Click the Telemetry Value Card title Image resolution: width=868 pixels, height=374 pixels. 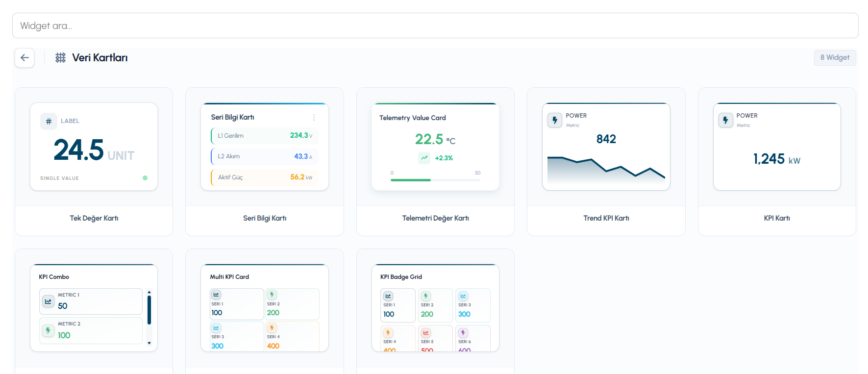(413, 118)
